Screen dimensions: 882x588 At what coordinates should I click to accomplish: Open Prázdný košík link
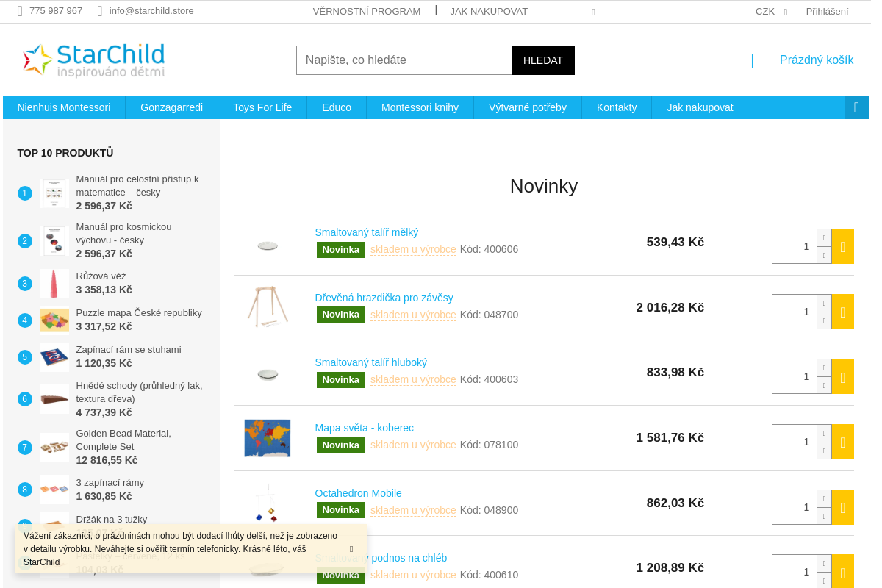pyautogui.click(x=817, y=60)
